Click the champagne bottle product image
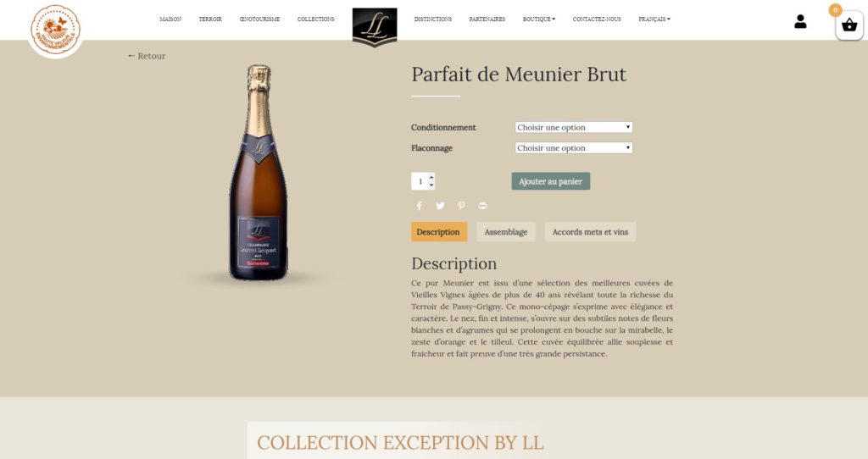This screenshot has width=868, height=459. [259, 173]
